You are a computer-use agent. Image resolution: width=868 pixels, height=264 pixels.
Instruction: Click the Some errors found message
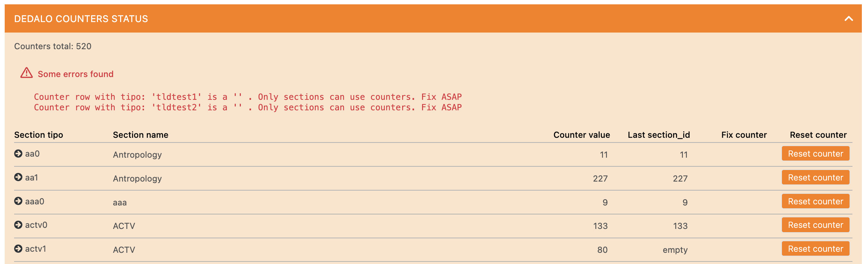tap(75, 74)
